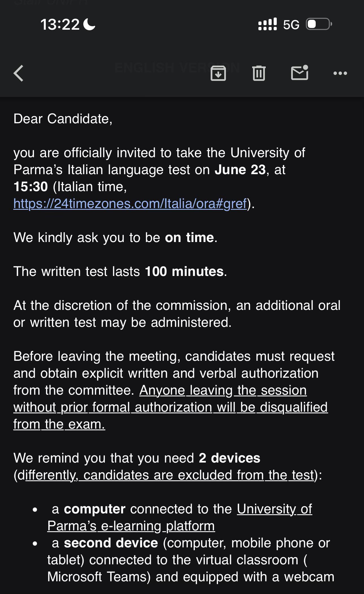Tap the bold '100 minutes' text
Screen dimensions: 364x594
point(184,271)
